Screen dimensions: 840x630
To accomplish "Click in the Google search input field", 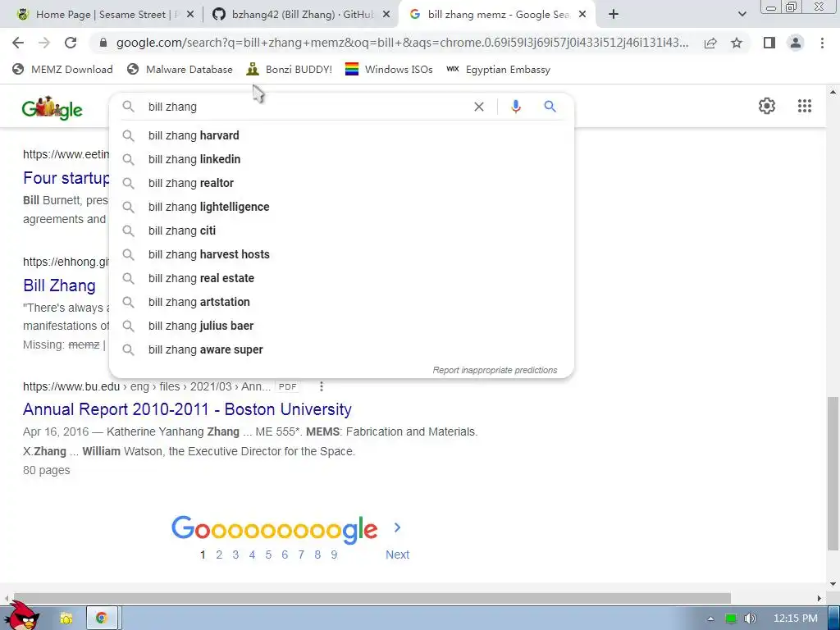I will point(305,107).
